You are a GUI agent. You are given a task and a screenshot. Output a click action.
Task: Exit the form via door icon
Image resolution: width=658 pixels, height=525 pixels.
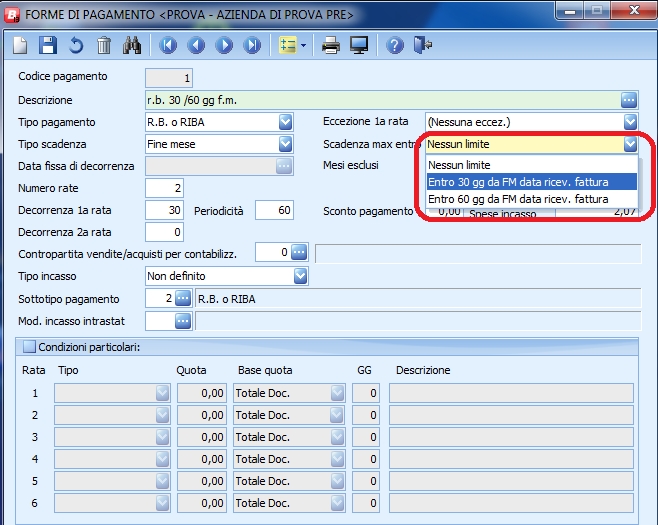(423, 45)
